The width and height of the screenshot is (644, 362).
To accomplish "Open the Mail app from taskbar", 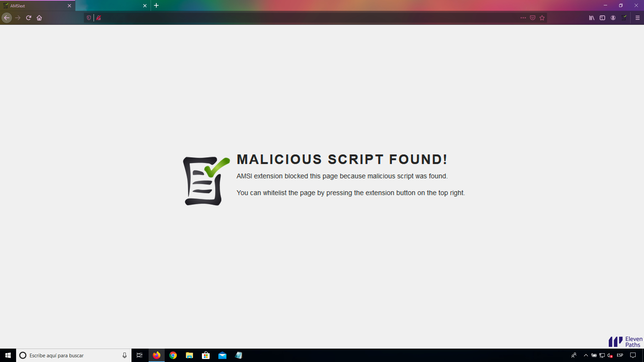I will coord(222,355).
